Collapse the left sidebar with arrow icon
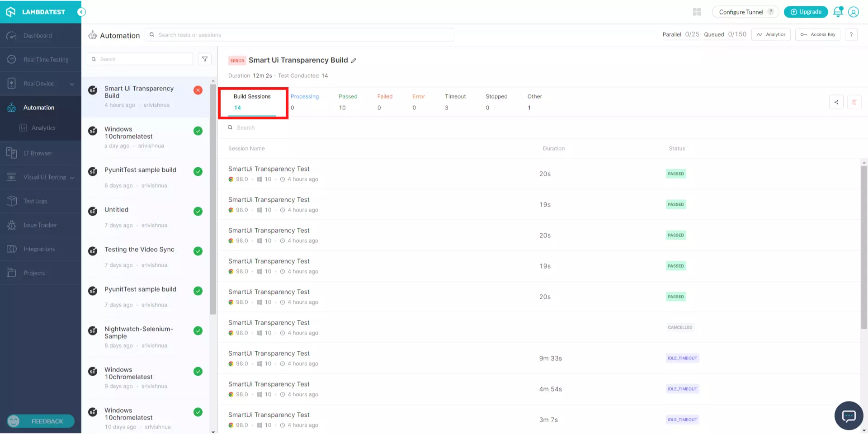 point(81,12)
